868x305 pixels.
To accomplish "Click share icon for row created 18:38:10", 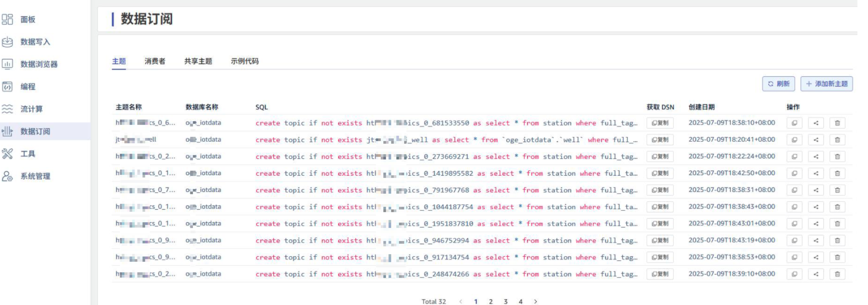I will pyautogui.click(x=816, y=123).
